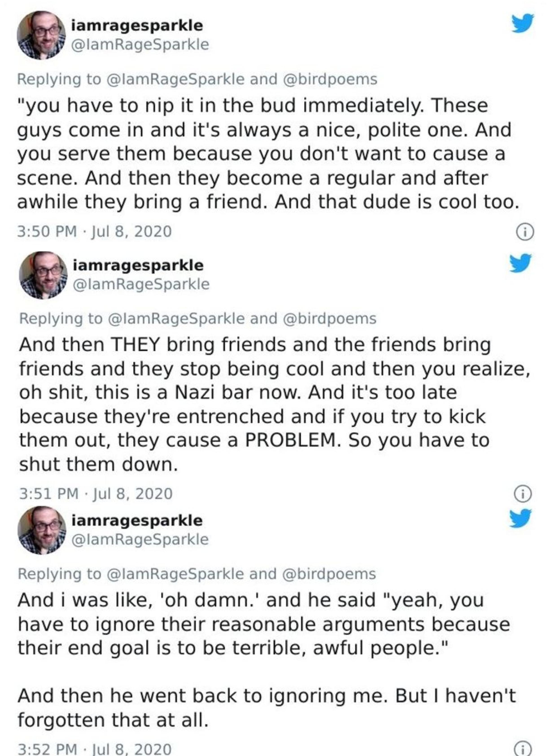Viewport: 552px width, 756px height.
Task: Click the Twitter bird icon on first tweet
Action: tap(523, 23)
